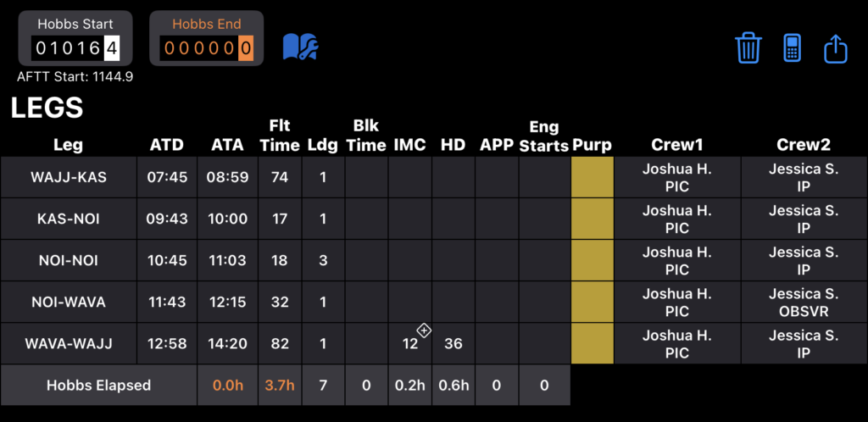Viewport: 868px width, 422px height.
Task: Change ATD time 07:45
Action: pyautogui.click(x=167, y=177)
